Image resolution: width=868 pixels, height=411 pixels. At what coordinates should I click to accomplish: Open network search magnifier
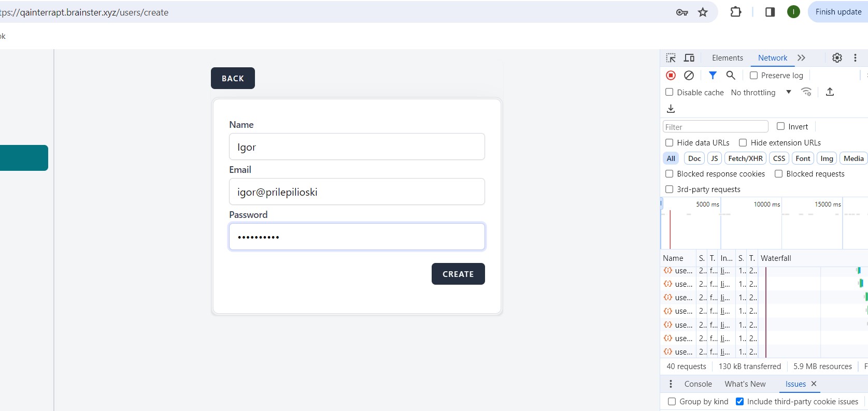pos(731,76)
